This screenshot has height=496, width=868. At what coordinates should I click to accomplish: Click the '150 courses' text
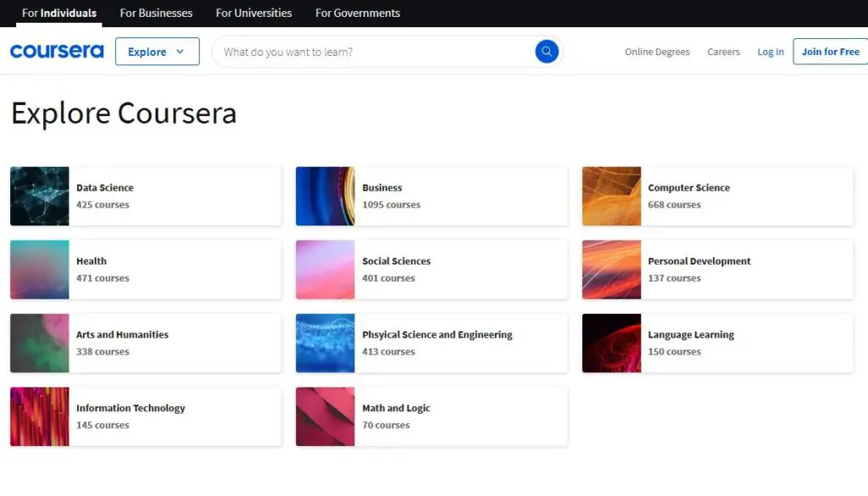(674, 352)
